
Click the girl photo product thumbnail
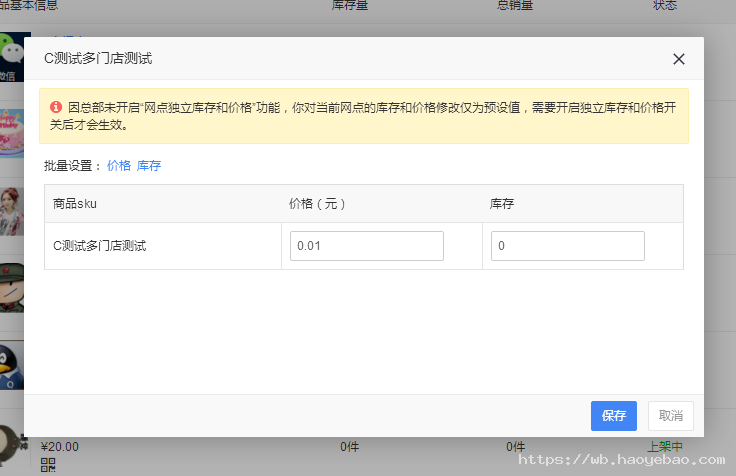11,207
